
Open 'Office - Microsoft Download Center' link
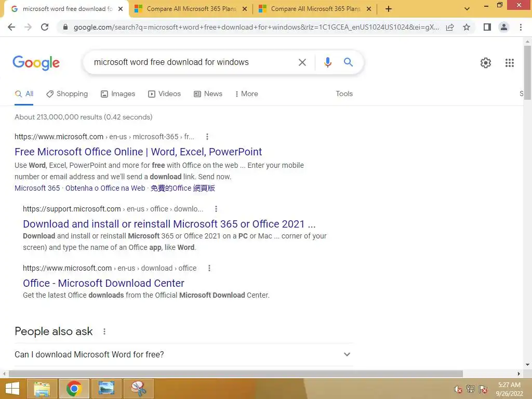click(x=103, y=283)
